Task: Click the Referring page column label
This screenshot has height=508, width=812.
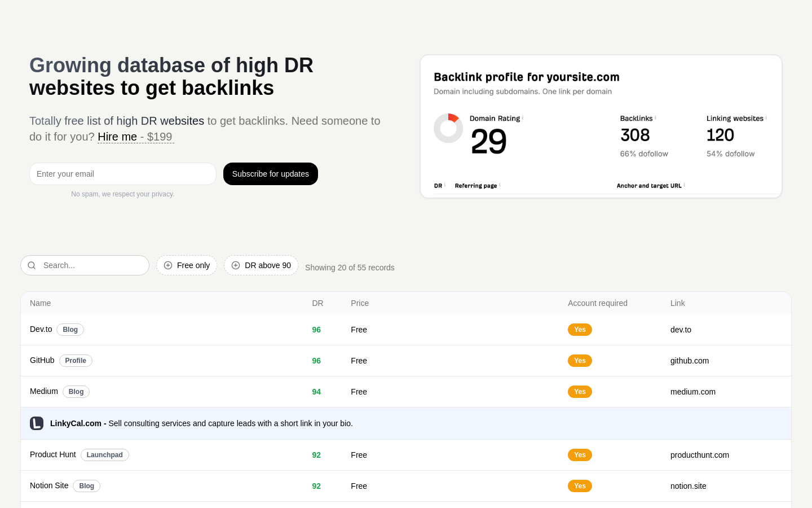Action: point(476,186)
